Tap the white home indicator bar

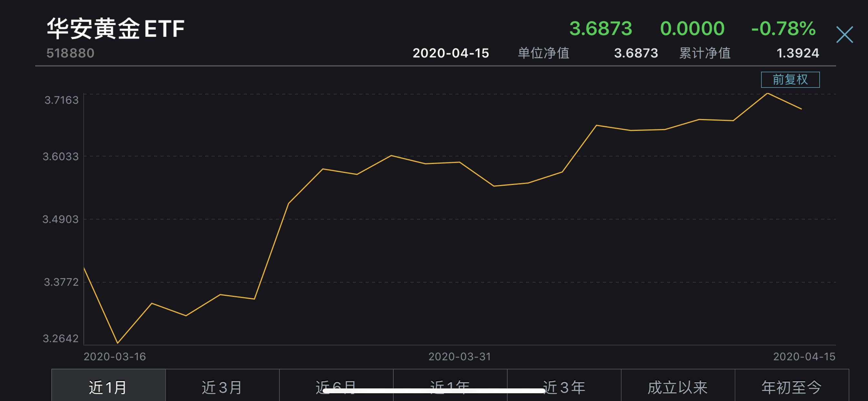[434, 391]
